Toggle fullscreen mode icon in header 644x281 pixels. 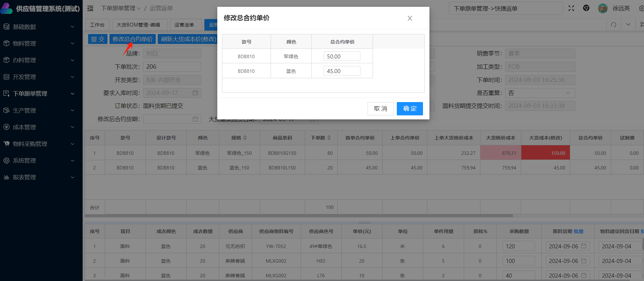pos(571,8)
